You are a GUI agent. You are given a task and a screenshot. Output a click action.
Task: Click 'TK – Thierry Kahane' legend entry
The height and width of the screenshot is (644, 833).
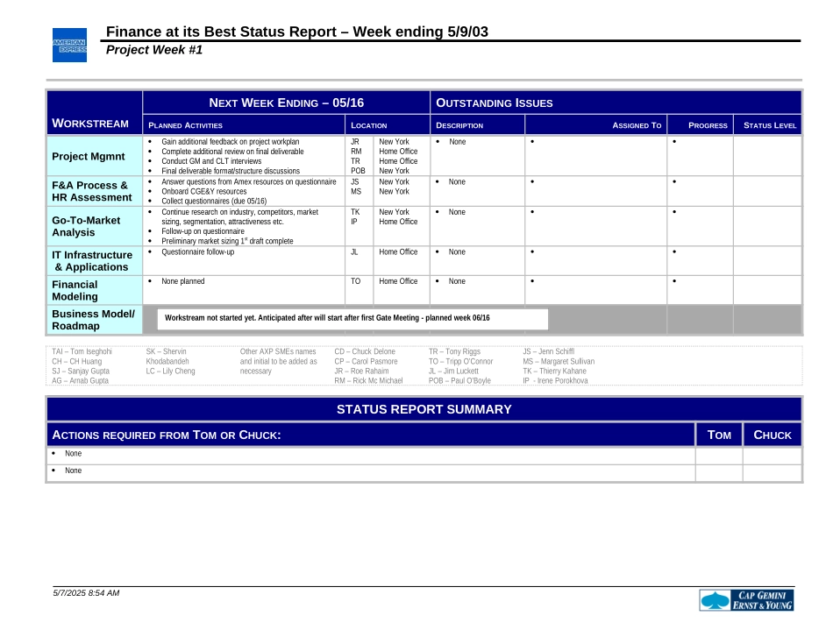(x=555, y=372)
